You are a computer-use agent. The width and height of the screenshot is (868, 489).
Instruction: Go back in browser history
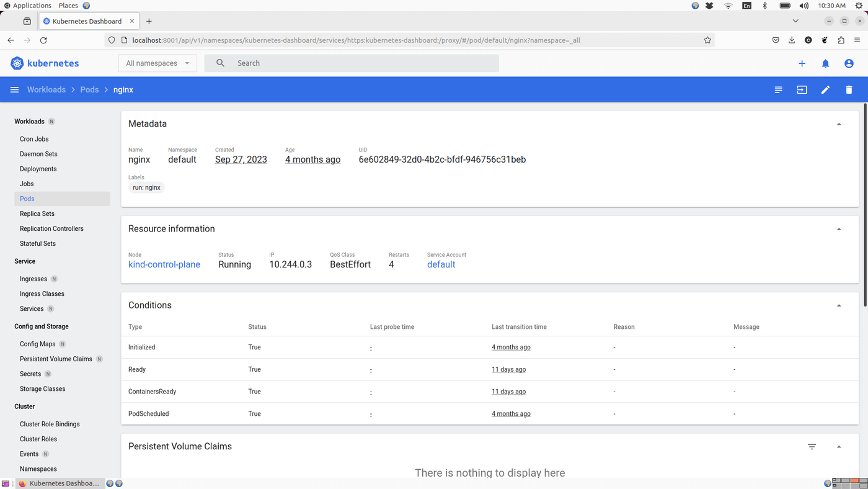click(11, 40)
